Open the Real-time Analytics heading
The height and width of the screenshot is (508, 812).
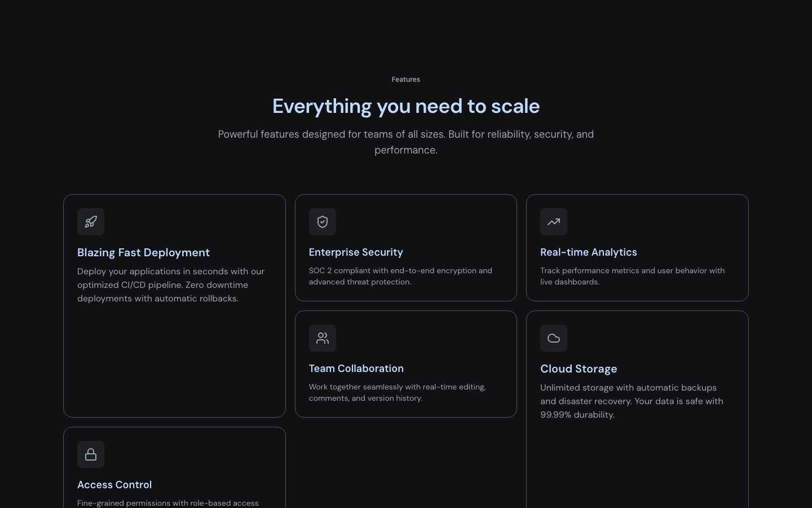(x=588, y=252)
